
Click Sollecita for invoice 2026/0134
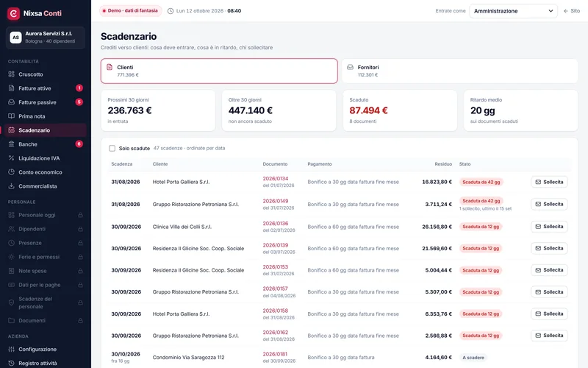[549, 182]
